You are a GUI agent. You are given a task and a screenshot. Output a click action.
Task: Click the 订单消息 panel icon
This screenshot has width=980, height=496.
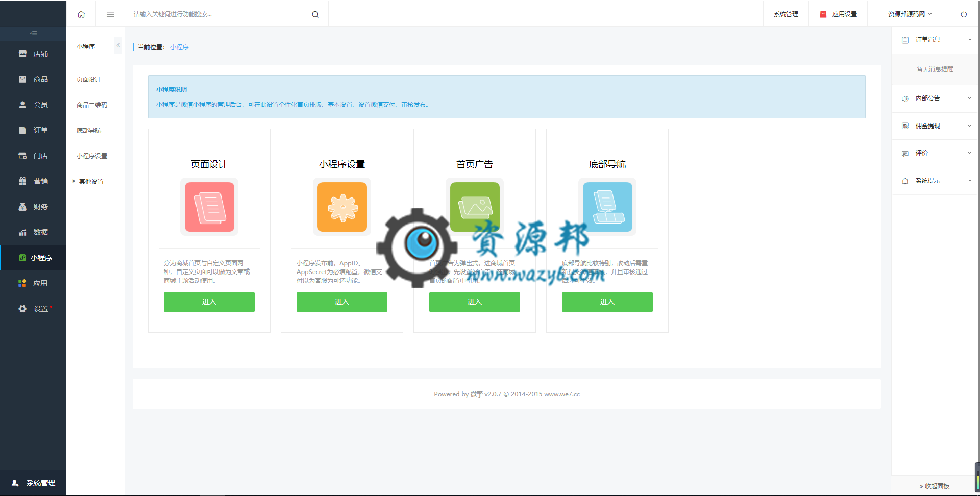click(x=905, y=40)
